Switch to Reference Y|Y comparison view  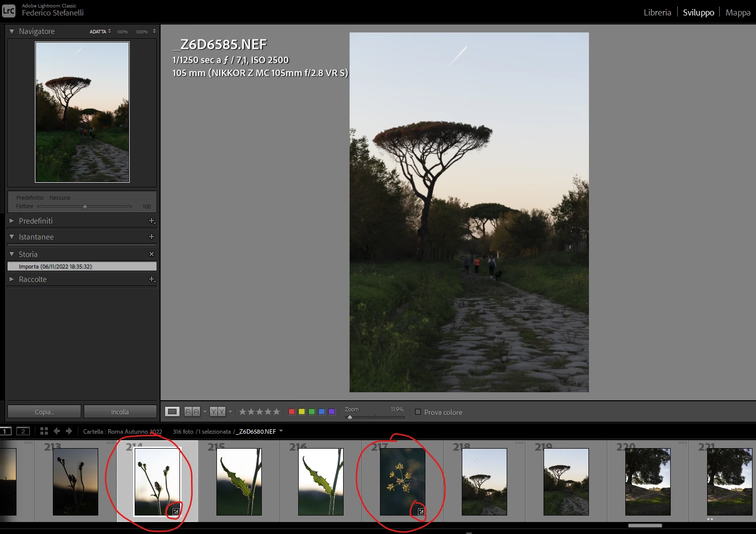pos(217,412)
